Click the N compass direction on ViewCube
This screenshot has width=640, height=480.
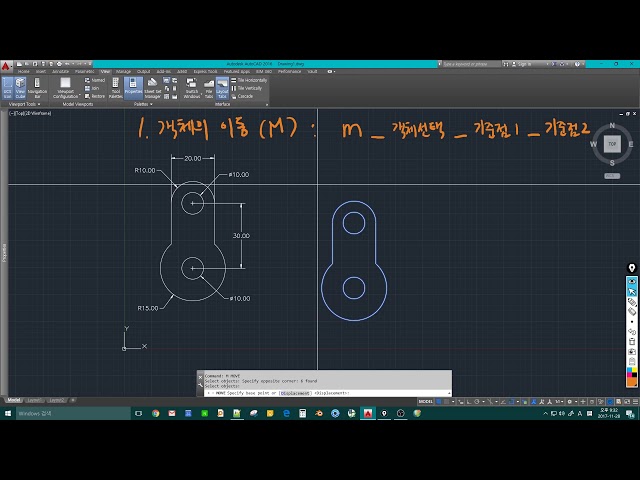612,125
